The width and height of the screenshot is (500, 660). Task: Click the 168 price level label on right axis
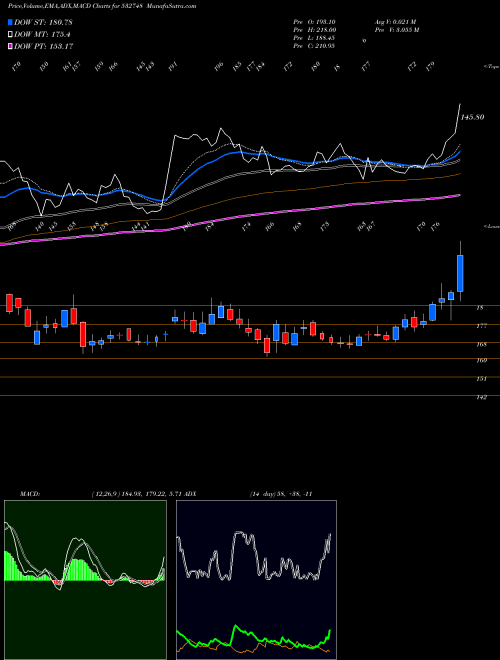point(482,344)
